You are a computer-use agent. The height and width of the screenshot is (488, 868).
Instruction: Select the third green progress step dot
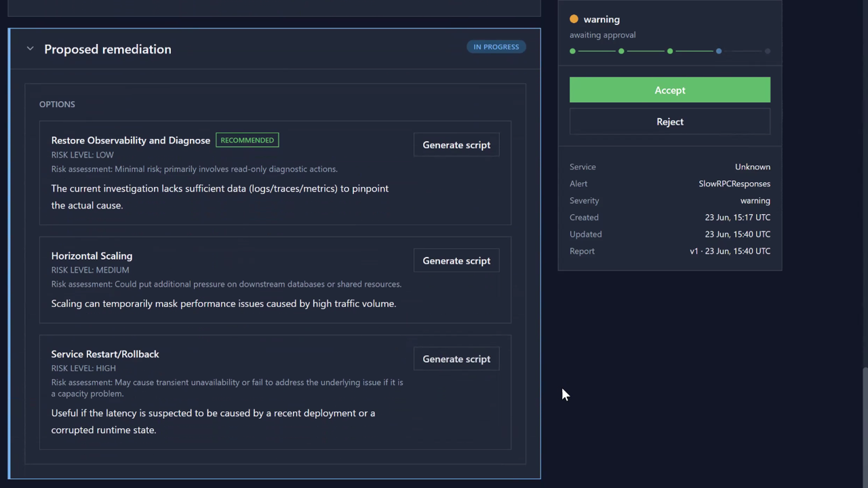tap(670, 51)
